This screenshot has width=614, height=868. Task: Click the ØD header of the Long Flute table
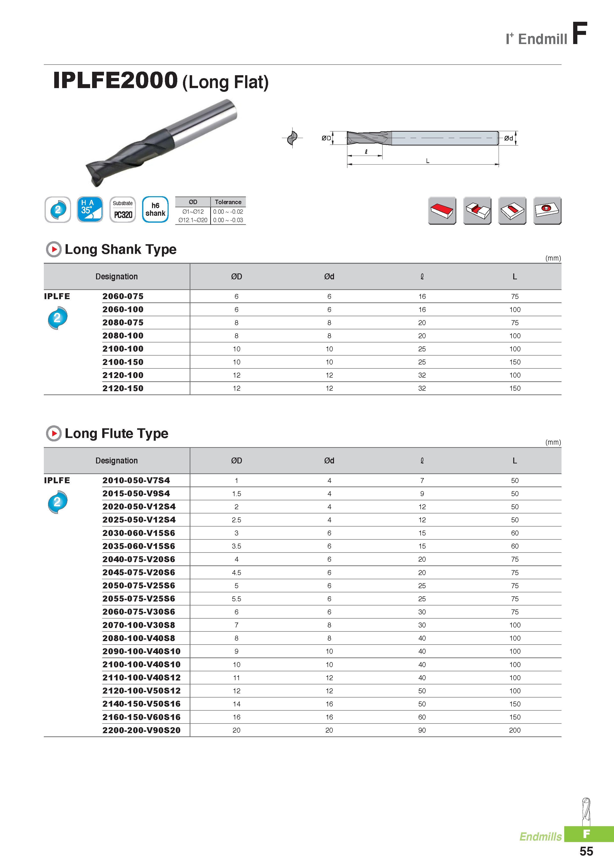point(236,461)
